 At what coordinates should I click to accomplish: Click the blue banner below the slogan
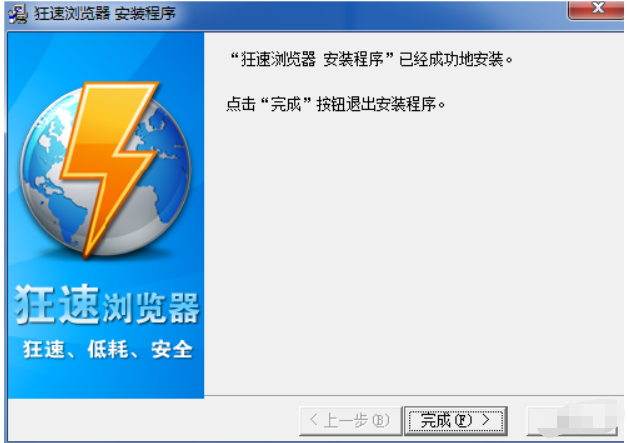click(106, 379)
